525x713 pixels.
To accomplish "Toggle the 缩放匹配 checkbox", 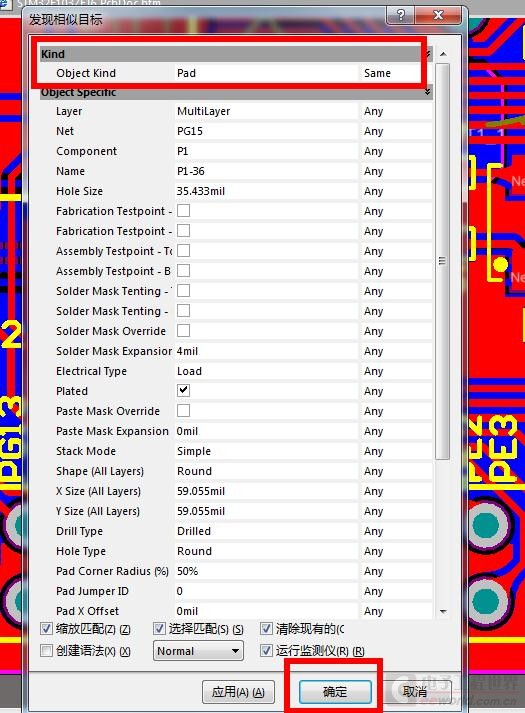I will point(46,629).
